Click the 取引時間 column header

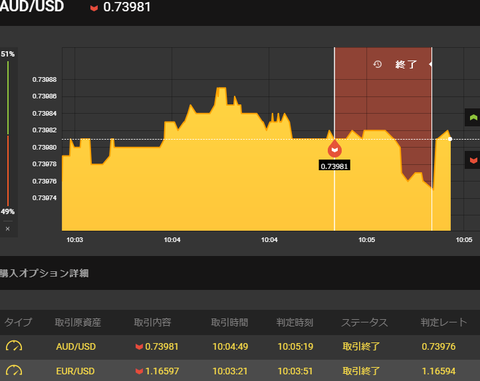(x=230, y=322)
